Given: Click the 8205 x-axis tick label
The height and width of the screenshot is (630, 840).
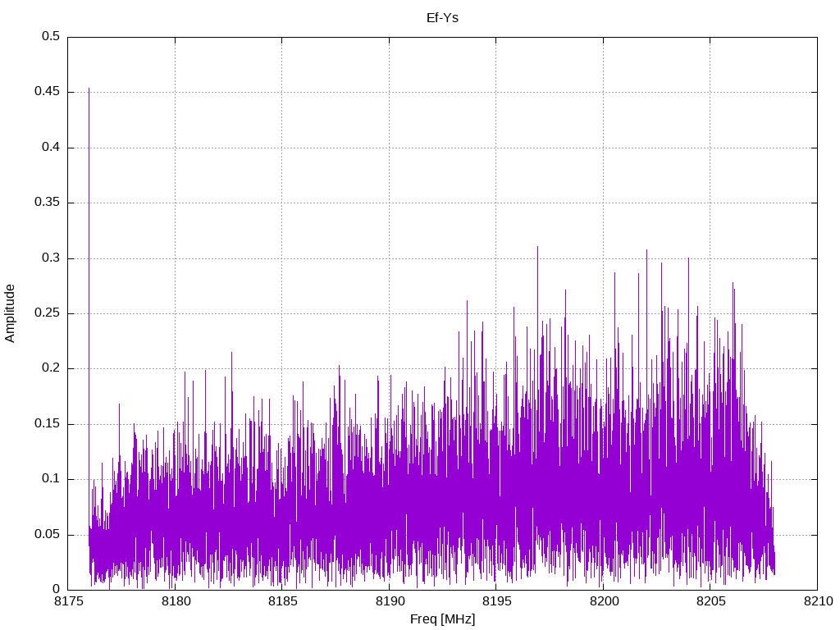Looking at the screenshot, I should coord(710,603).
